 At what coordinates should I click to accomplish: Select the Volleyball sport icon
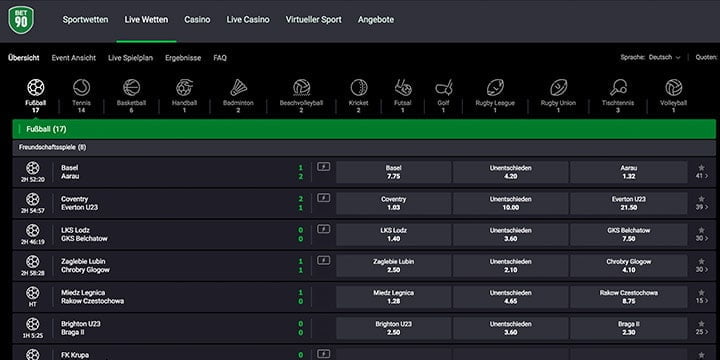point(674,87)
